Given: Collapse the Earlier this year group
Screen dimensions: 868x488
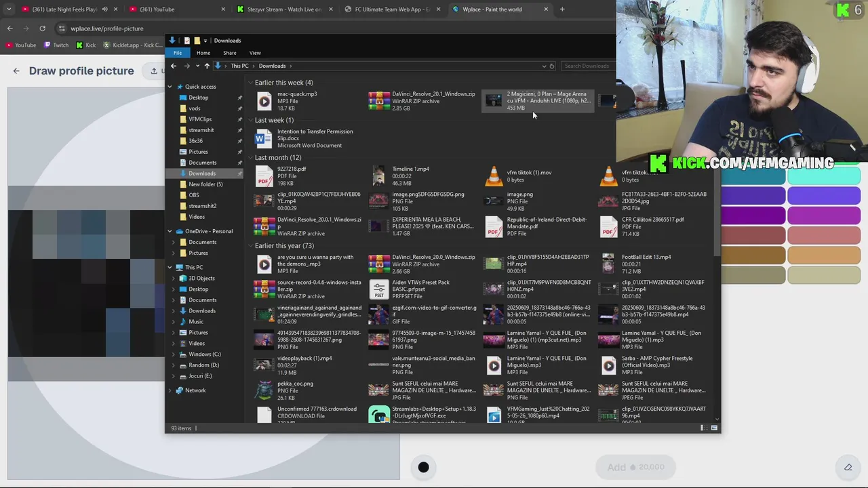Looking at the screenshot, I should 250,246.
